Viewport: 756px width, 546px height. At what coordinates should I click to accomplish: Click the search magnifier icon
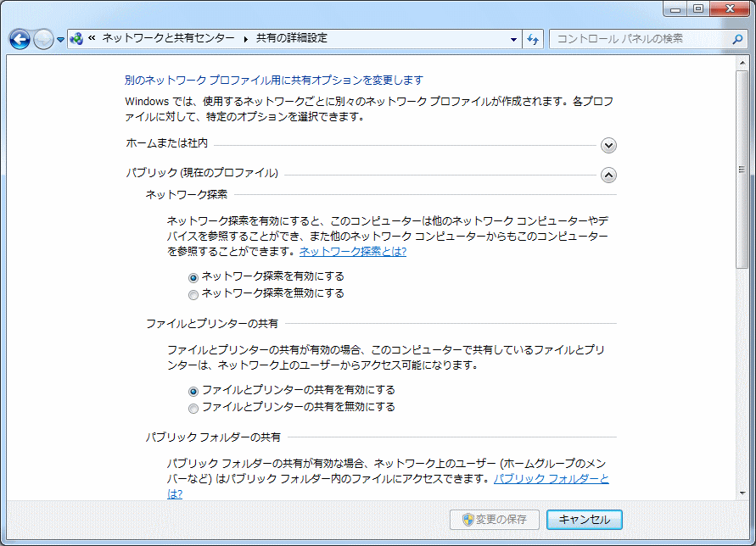click(x=736, y=39)
